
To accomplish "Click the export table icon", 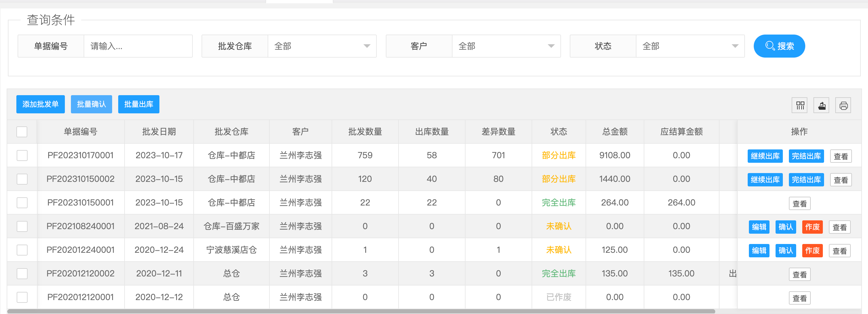I will (822, 106).
